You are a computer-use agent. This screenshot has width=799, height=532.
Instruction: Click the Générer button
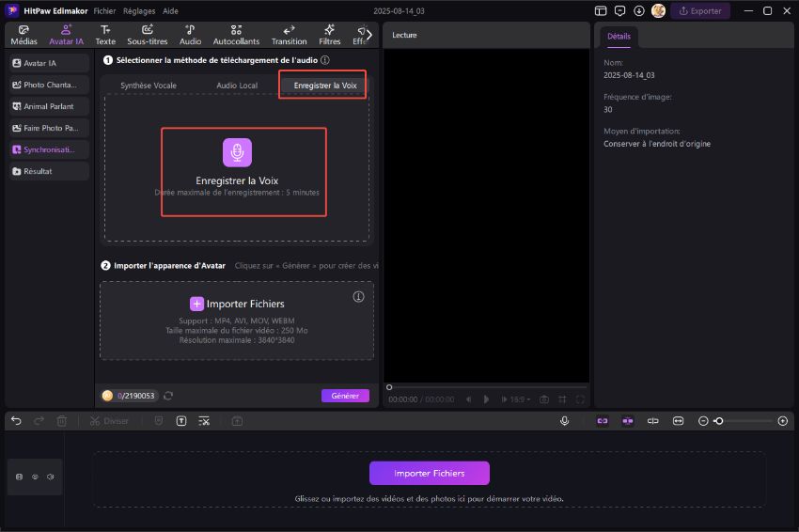click(x=345, y=396)
